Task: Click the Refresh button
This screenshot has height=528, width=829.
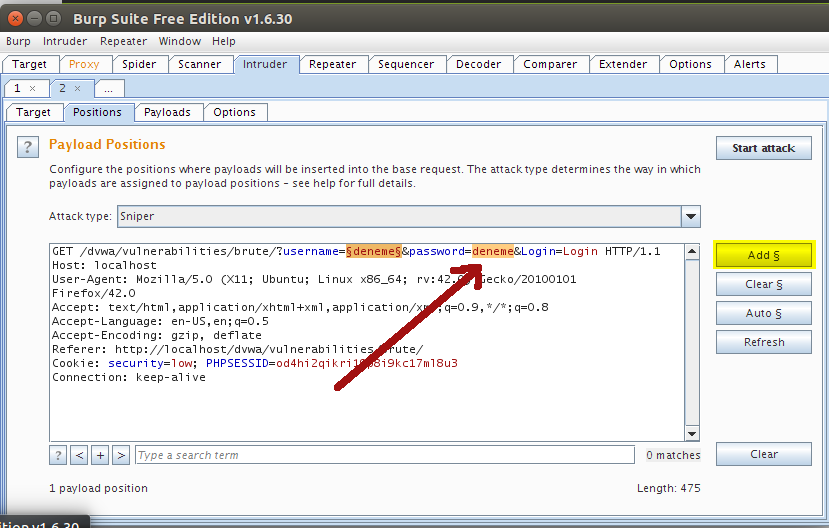Action: pos(763,342)
